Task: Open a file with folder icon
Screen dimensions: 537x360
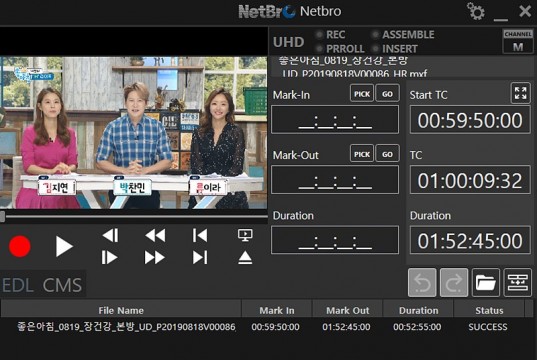Action: click(486, 283)
